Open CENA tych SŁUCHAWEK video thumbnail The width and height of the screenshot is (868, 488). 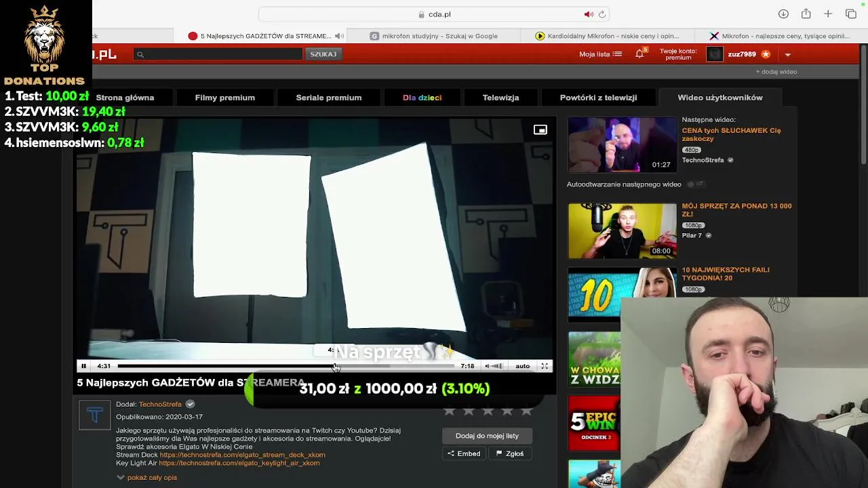[623, 144]
